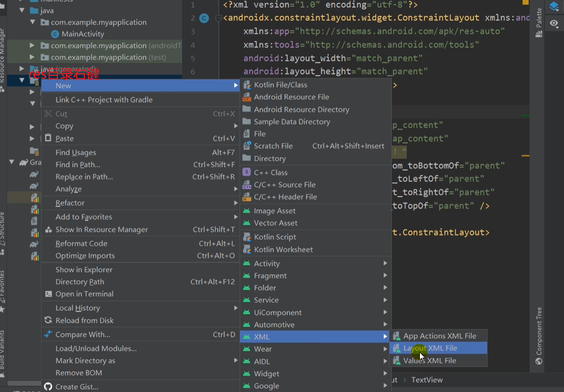Click TextView in the breadcrumb bar
The width and height of the screenshot is (564, 392).
(x=427, y=380)
